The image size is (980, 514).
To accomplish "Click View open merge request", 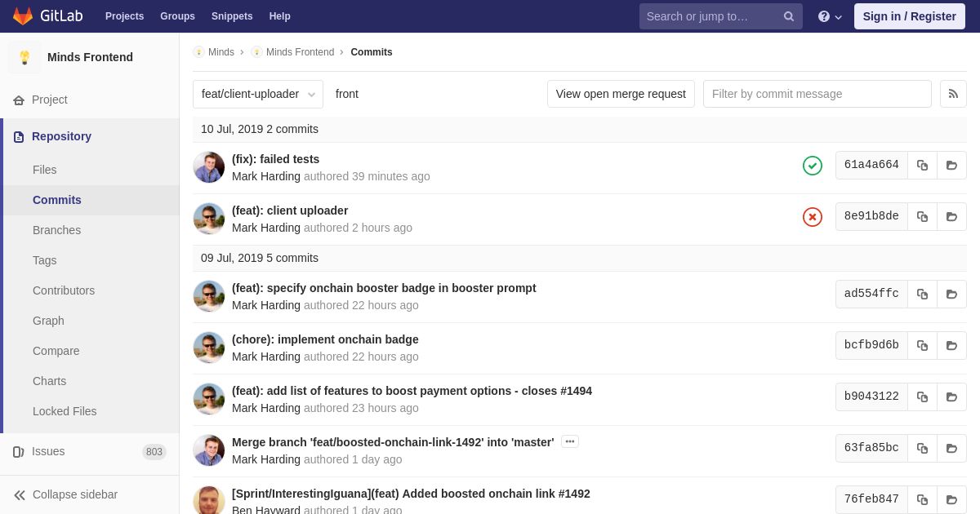I will 621,94.
